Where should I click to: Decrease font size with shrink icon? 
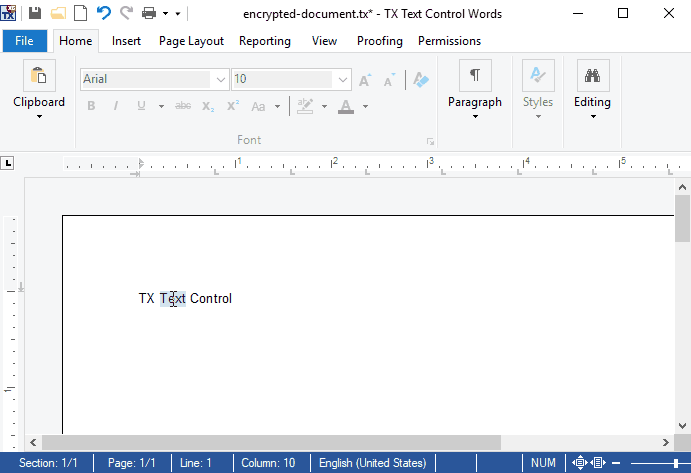click(389, 80)
